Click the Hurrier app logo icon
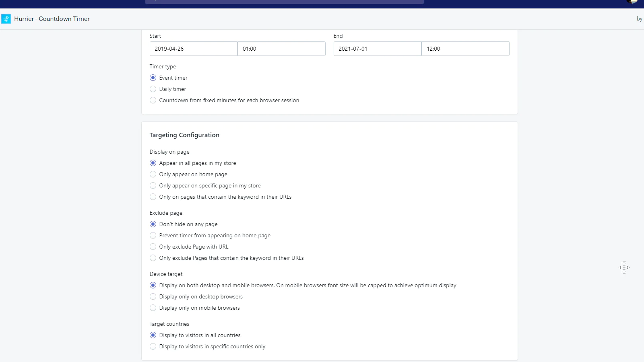This screenshot has height=362, width=644. tap(6, 19)
